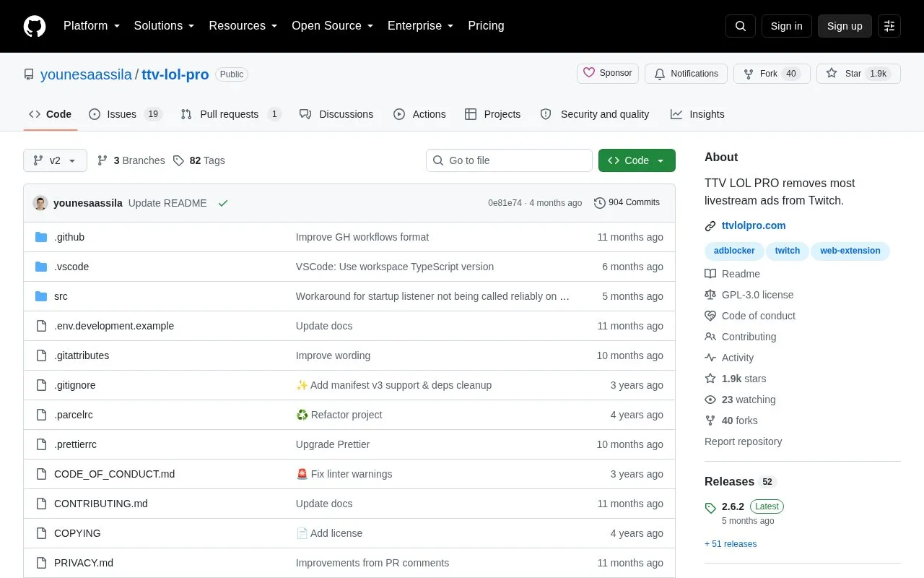924x578 pixels.
Task: Expand the Platform menu
Action: click(92, 26)
